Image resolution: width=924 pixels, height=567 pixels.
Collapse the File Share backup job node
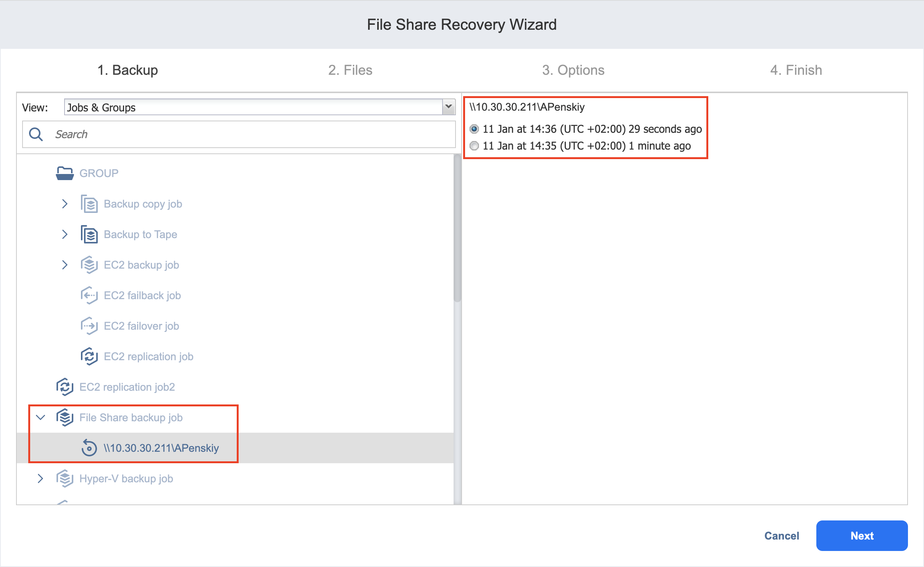(x=40, y=417)
